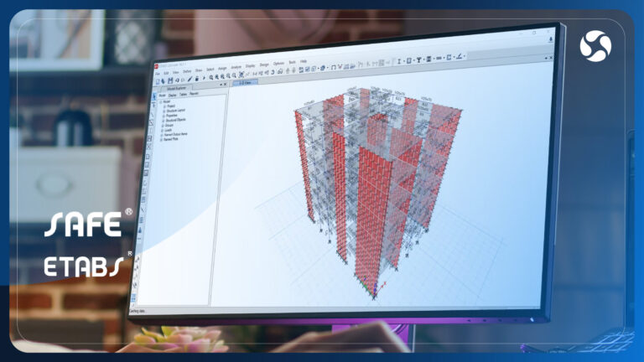
Task: Expand the Properties tree node
Action: 163,117
